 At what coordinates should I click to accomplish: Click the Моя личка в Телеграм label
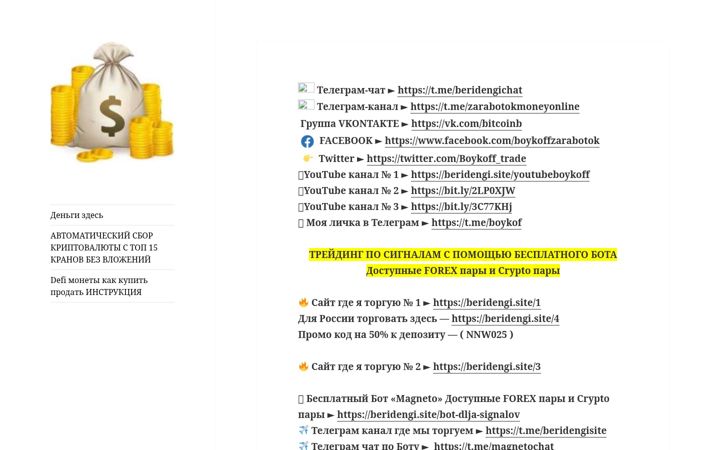tap(362, 223)
